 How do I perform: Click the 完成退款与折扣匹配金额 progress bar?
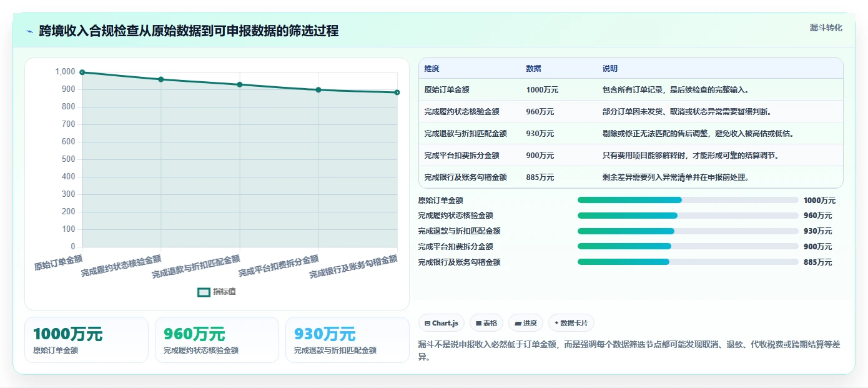coord(688,231)
